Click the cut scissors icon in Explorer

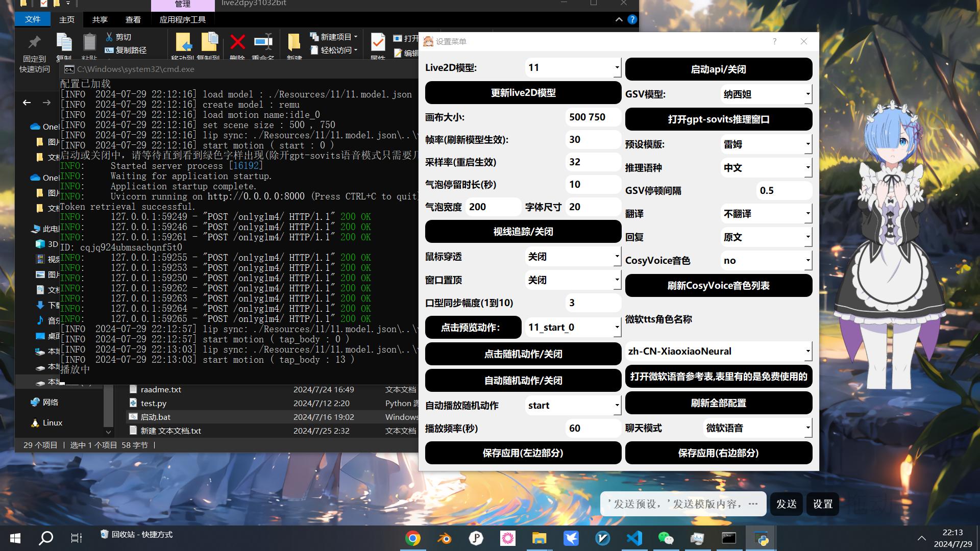click(109, 37)
